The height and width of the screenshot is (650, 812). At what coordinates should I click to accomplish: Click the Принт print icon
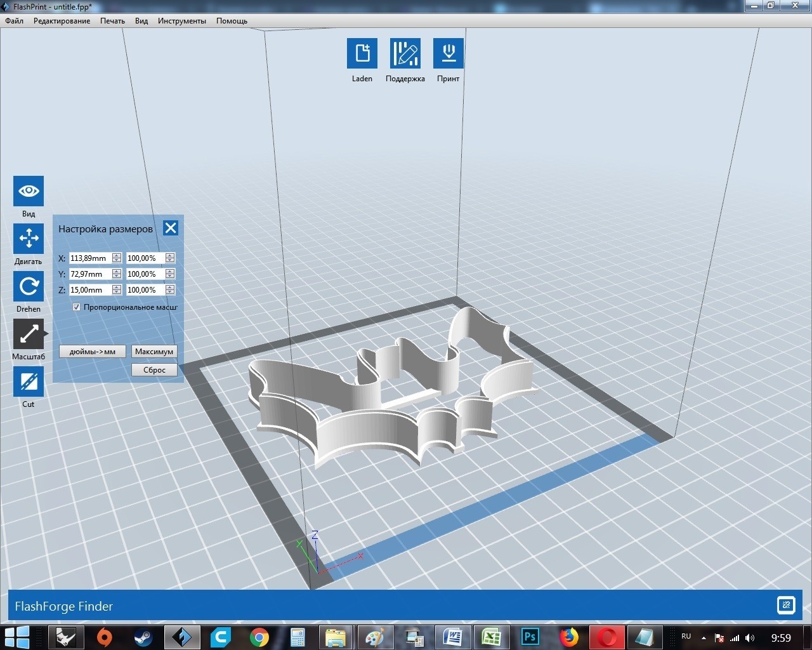(449, 53)
